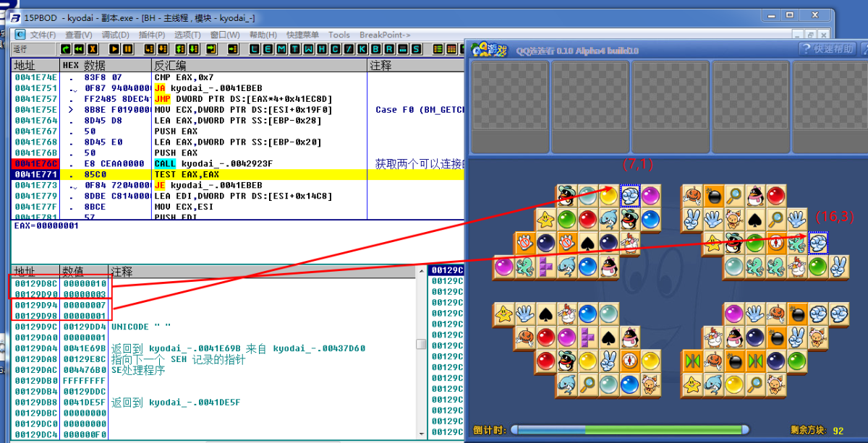868x443 pixels.
Task: Open the 选项(T) menu
Action: (187, 35)
